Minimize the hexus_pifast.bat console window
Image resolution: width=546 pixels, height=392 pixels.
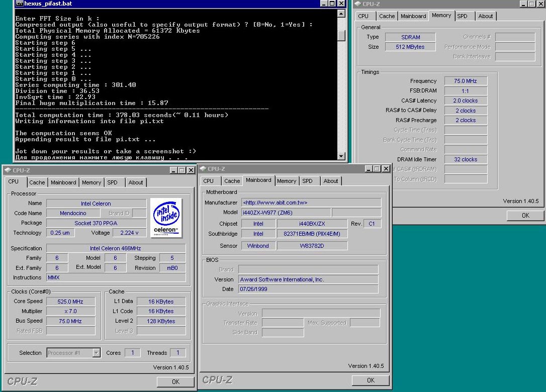click(324, 4)
